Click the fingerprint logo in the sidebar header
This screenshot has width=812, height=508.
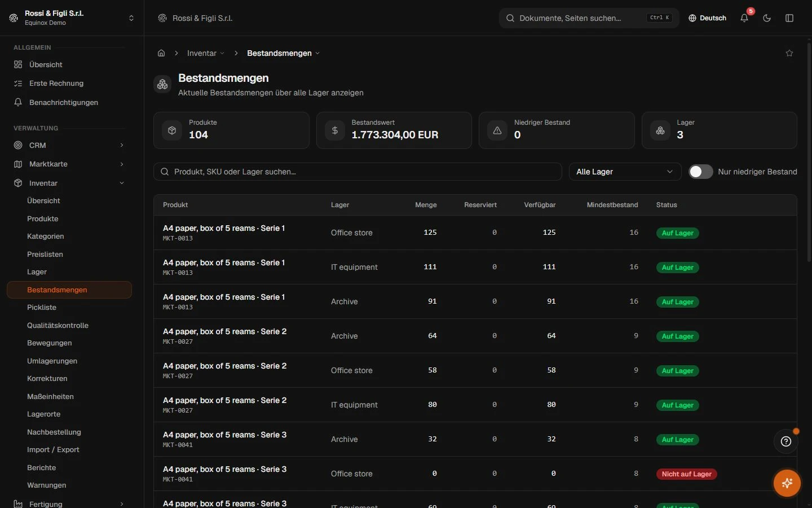click(14, 18)
